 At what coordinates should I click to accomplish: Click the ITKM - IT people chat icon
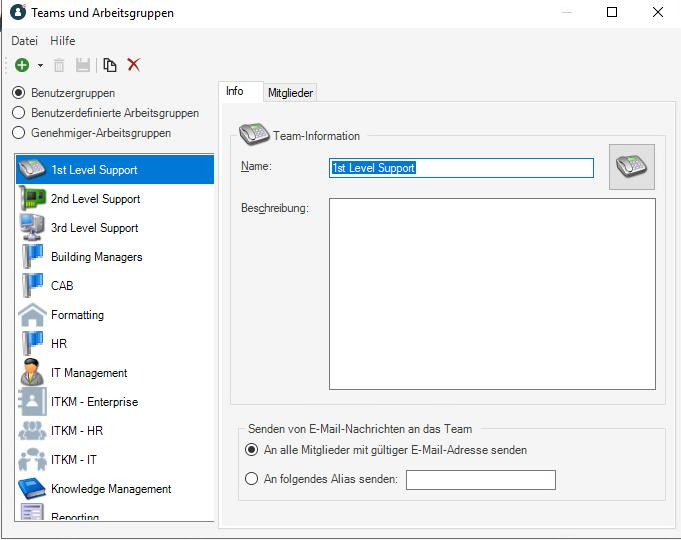pos(32,460)
